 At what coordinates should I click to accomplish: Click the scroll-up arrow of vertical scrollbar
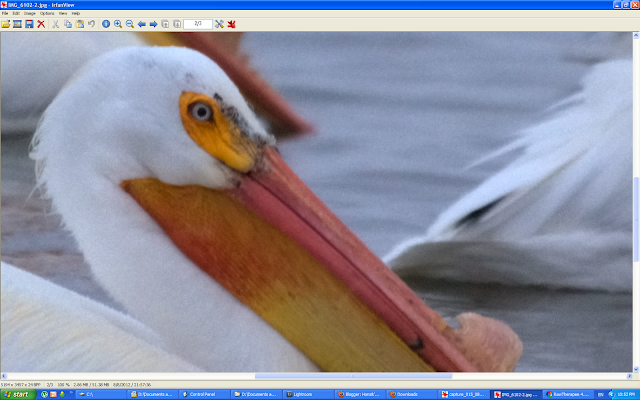[636, 36]
